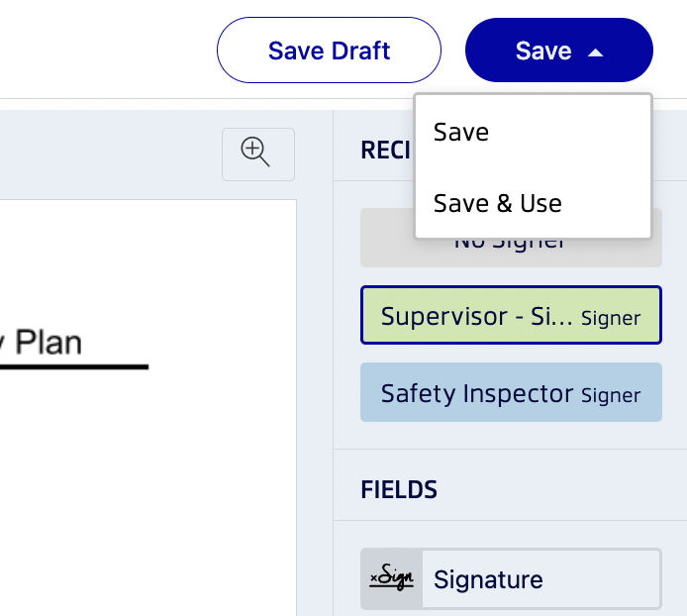This screenshot has height=616, width=687.
Task: Select the Supervisor signer recipient
Action: click(x=511, y=315)
